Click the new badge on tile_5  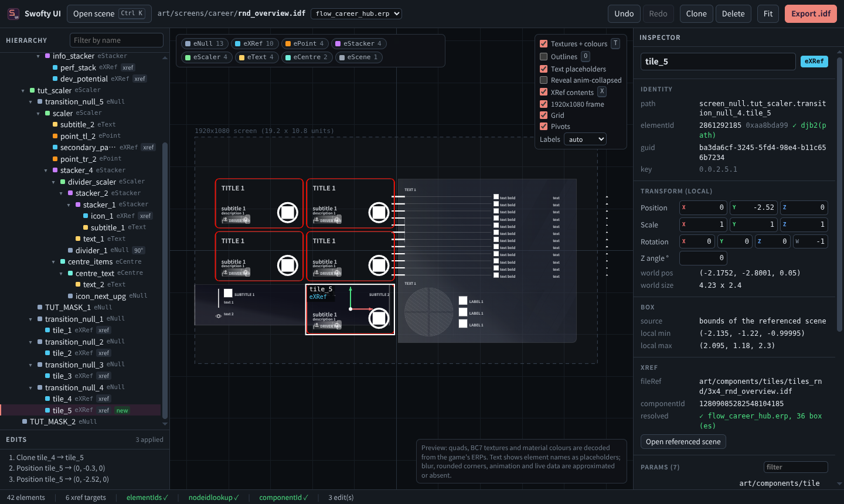[122, 410]
